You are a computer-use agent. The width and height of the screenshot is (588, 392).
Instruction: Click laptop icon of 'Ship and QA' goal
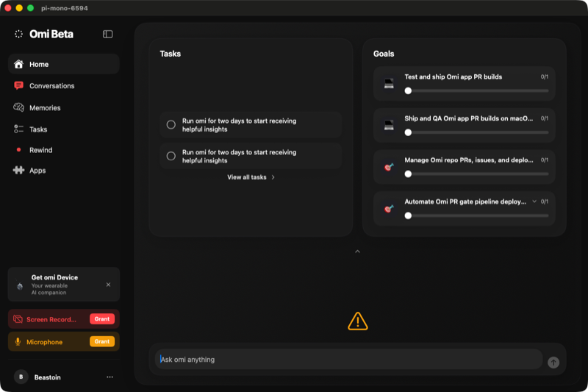pos(389,125)
